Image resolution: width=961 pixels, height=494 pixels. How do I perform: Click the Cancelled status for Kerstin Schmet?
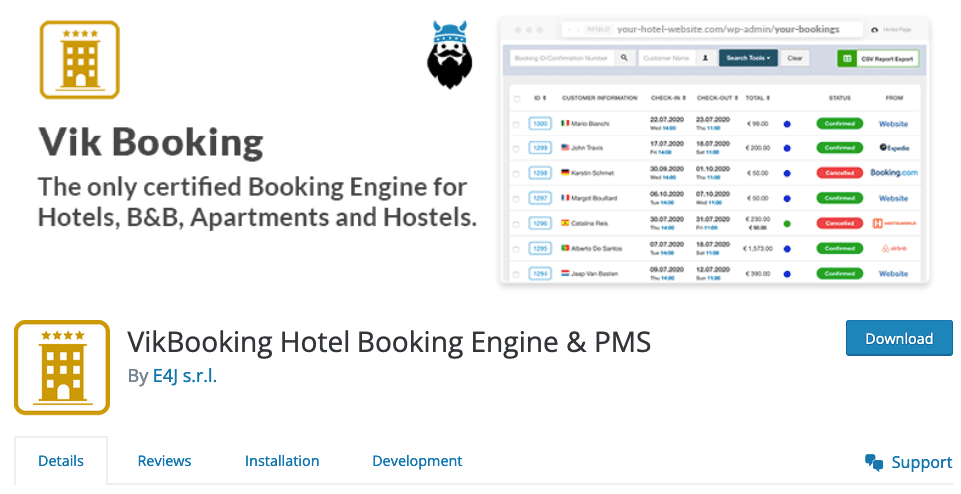840,173
